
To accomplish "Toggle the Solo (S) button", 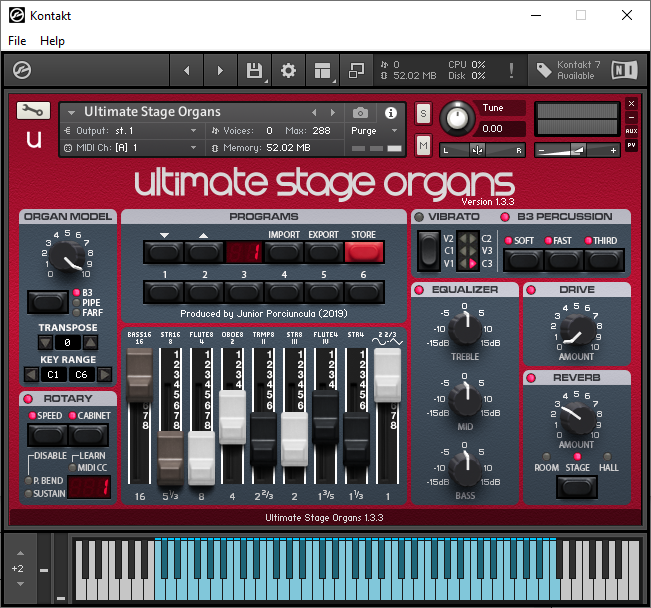I will (423, 113).
